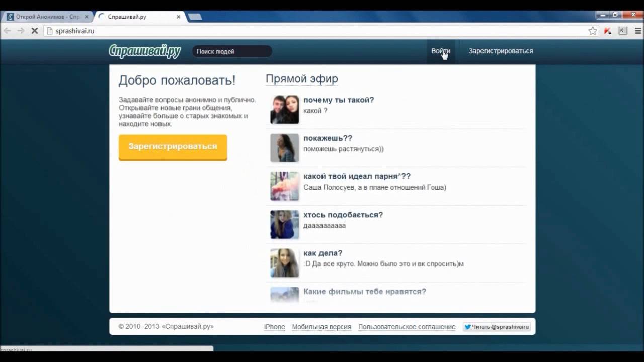Screen dimensions: 644x362
Task: Click the red K extension icon
Action: [608, 31]
